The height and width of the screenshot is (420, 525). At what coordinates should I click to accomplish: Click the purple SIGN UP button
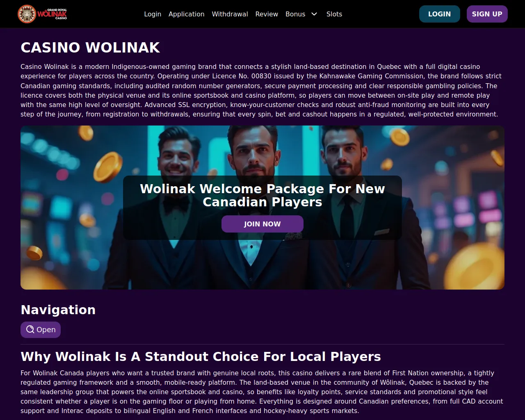point(487,14)
